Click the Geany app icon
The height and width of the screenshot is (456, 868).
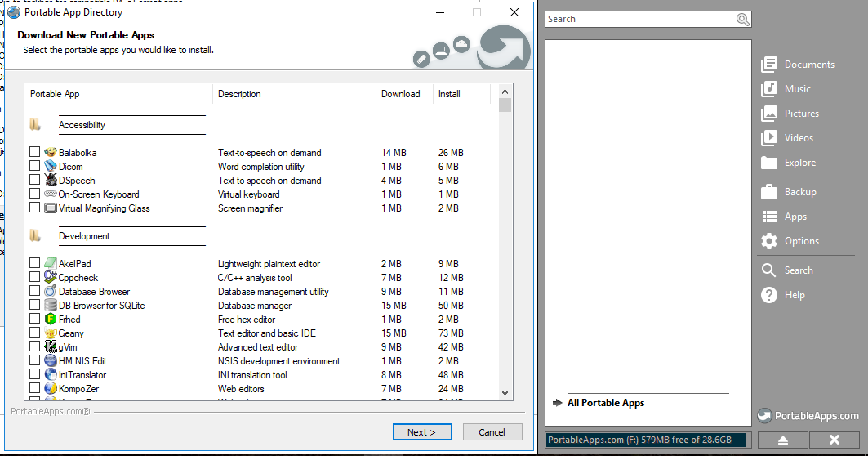point(51,333)
